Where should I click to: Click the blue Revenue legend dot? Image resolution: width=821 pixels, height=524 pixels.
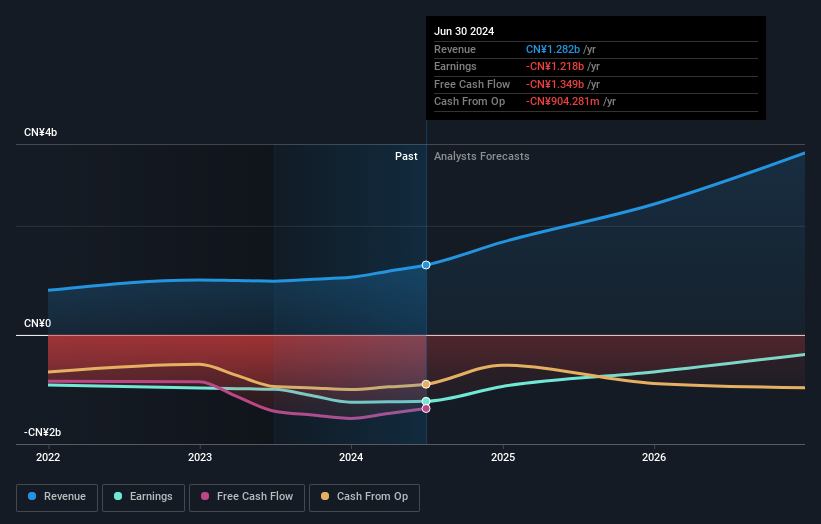(32, 496)
